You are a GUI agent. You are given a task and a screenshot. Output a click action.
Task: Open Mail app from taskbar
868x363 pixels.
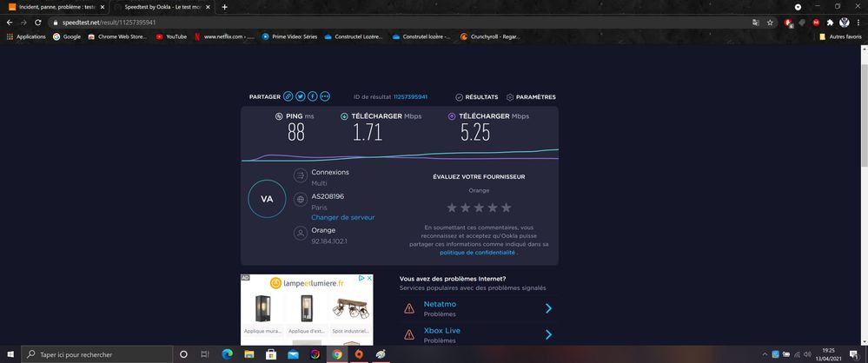coord(293,354)
